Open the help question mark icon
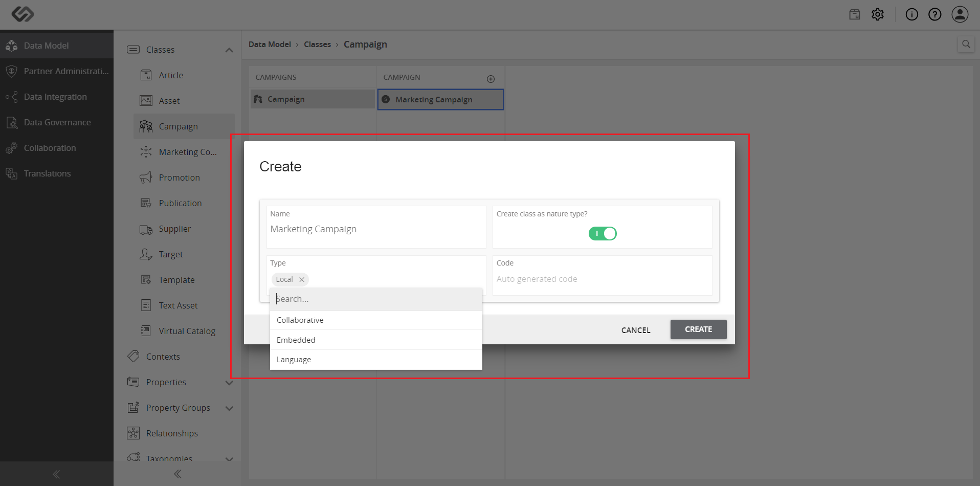Viewport: 980px width, 486px height. pyautogui.click(x=935, y=14)
